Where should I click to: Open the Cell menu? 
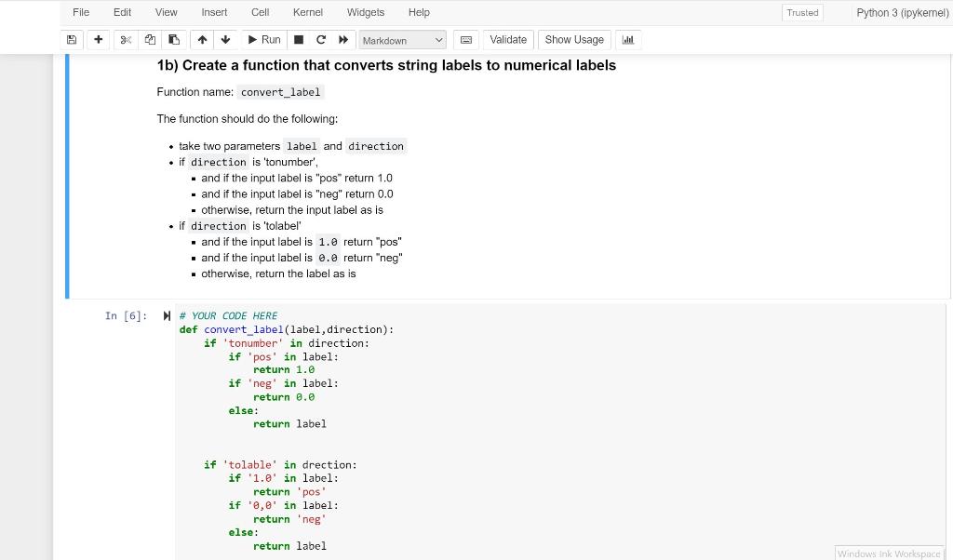pyautogui.click(x=261, y=12)
